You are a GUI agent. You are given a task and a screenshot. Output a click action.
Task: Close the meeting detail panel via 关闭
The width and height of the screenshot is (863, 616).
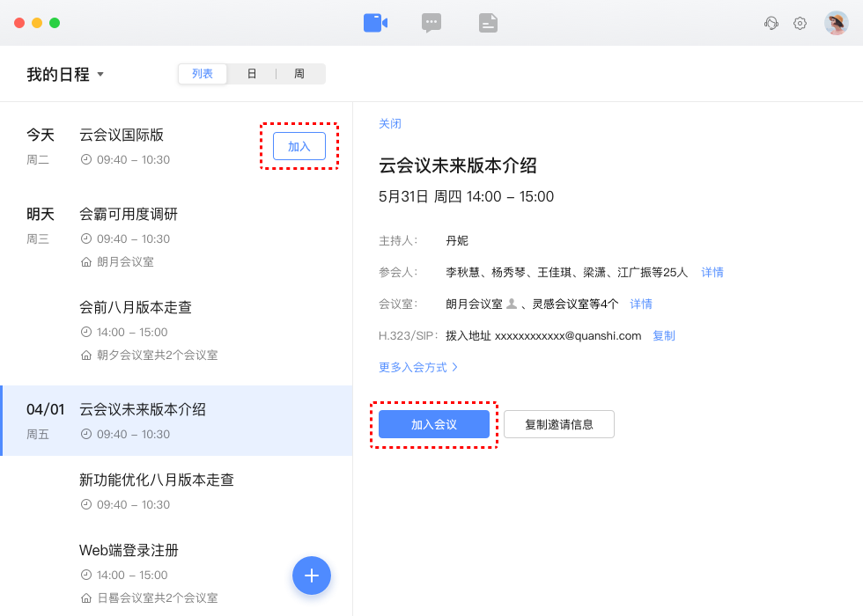[x=390, y=124]
